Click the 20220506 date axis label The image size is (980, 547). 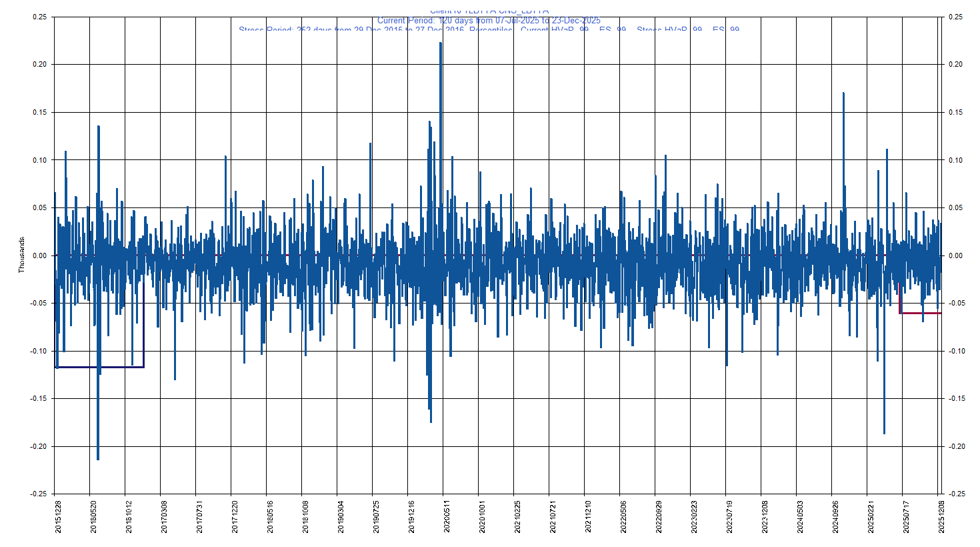tap(623, 516)
